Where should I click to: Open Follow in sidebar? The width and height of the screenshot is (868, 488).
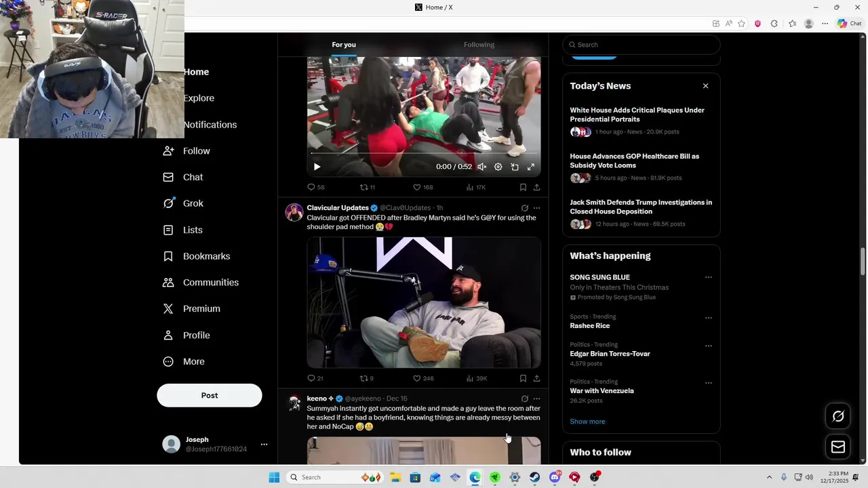tap(186, 151)
